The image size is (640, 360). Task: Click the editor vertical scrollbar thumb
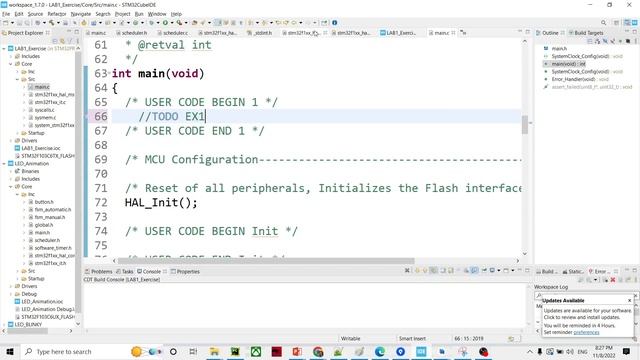(x=525, y=124)
